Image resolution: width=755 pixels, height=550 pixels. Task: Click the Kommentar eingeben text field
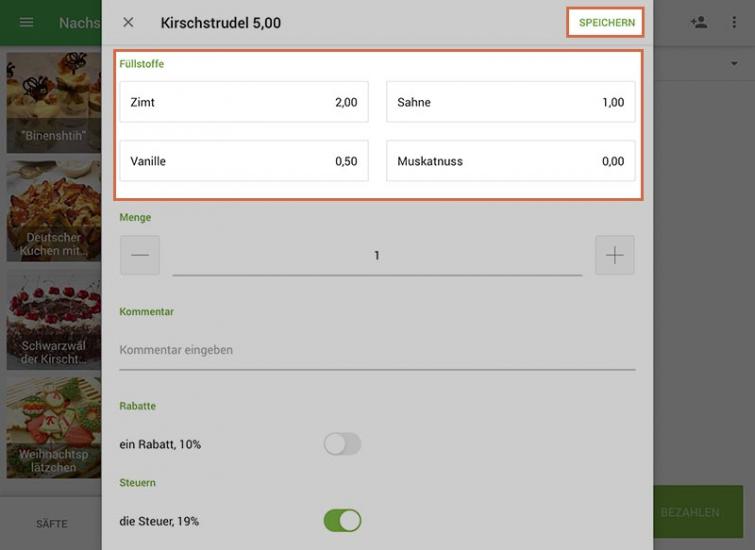coord(376,350)
